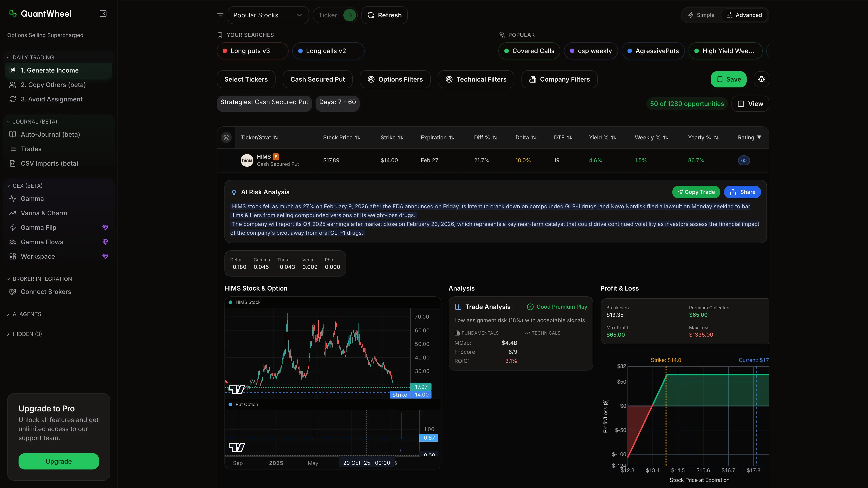
Task: Select popular preset High Yield Weekly
Action: 725,51
